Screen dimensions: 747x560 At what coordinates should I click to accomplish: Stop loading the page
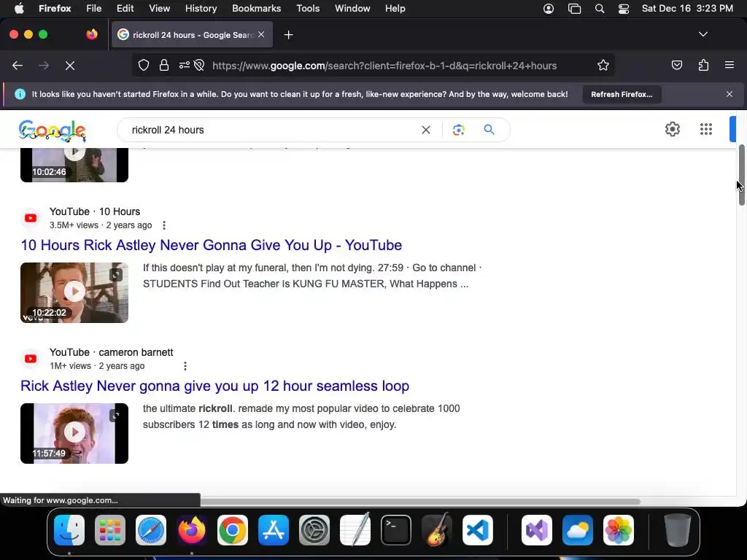tap(70, 65)
